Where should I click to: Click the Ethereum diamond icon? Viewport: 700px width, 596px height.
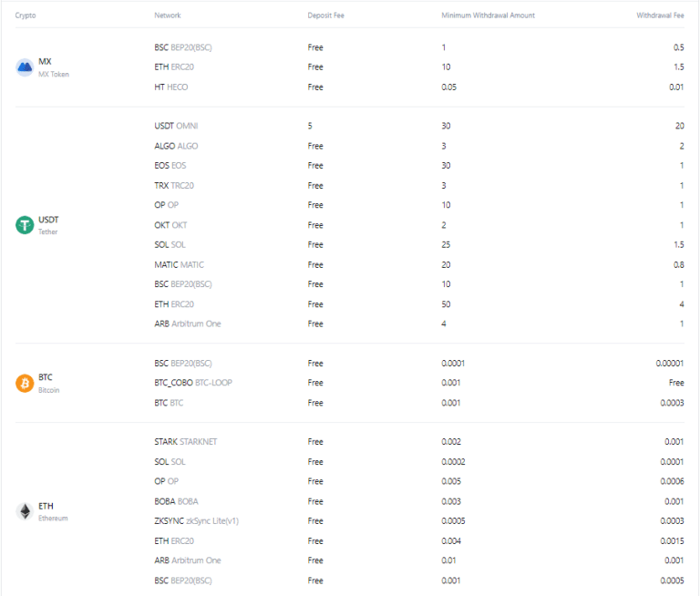pyautogui.click(x=25, y=511)
